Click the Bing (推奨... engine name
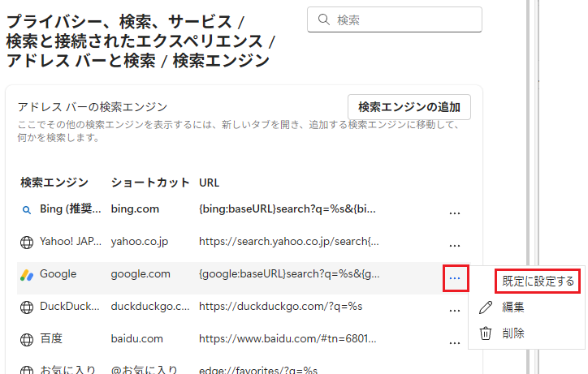 click(71, 208)
